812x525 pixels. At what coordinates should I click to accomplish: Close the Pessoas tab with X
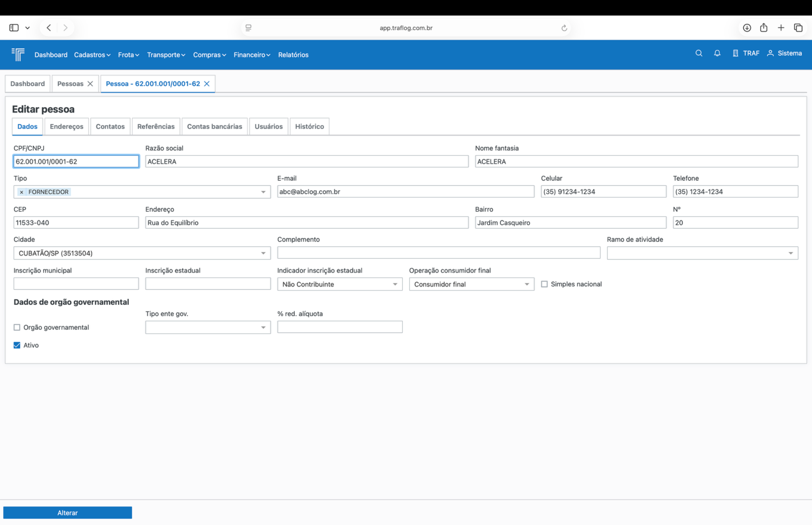pos(90,84)
